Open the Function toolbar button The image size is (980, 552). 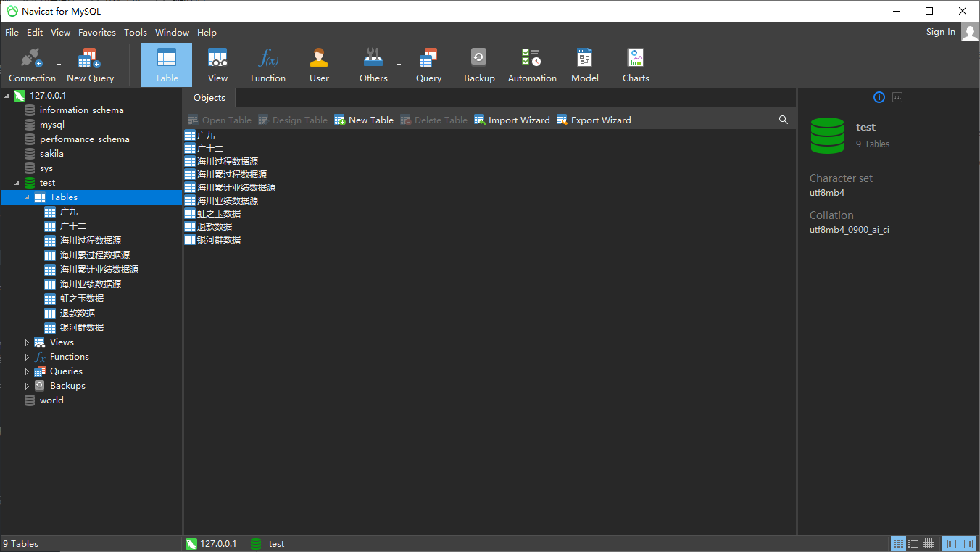click(268, 65)
